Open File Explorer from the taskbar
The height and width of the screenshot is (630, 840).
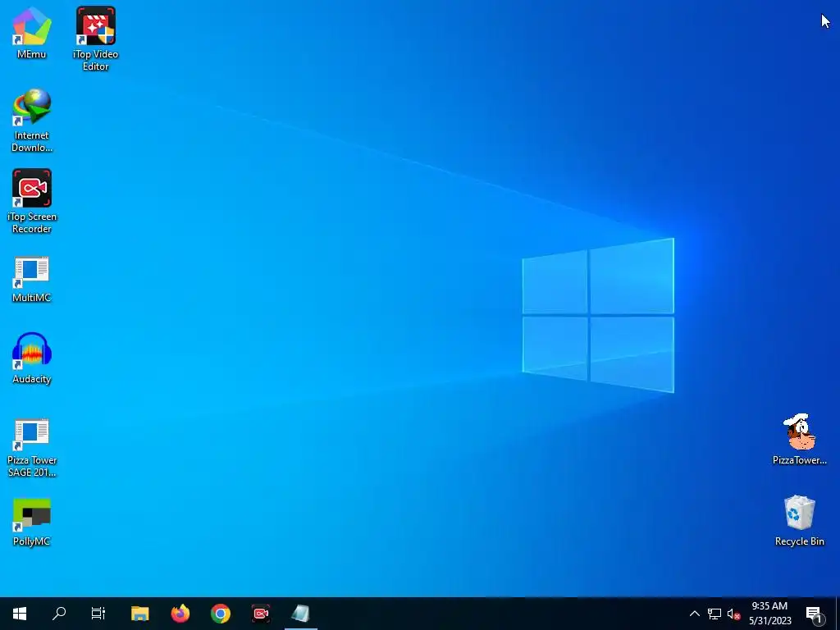(x=140, y=614)
